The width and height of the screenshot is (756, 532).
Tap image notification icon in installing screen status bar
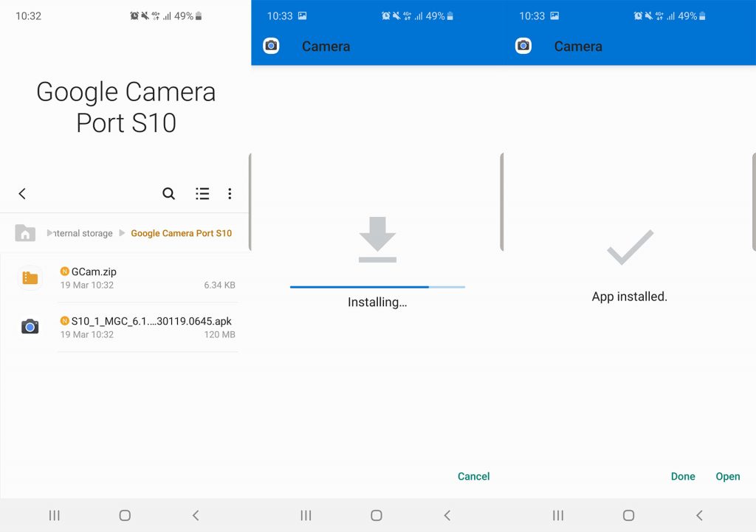(x=302, y=15)
